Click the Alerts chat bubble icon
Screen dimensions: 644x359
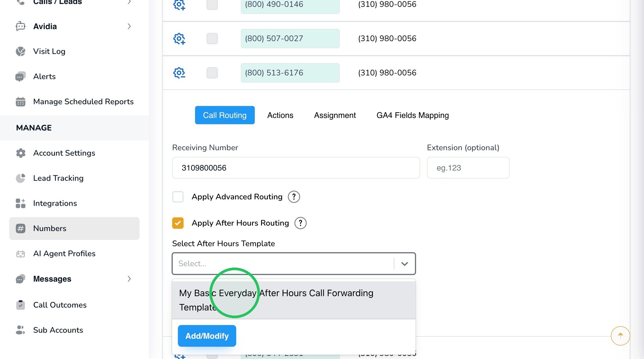(x=21, y=77)
